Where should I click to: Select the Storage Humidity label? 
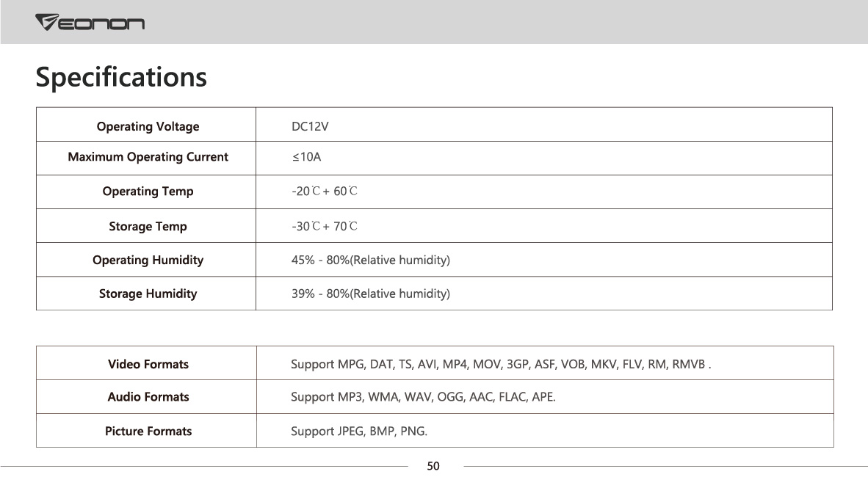coord(148,294)
